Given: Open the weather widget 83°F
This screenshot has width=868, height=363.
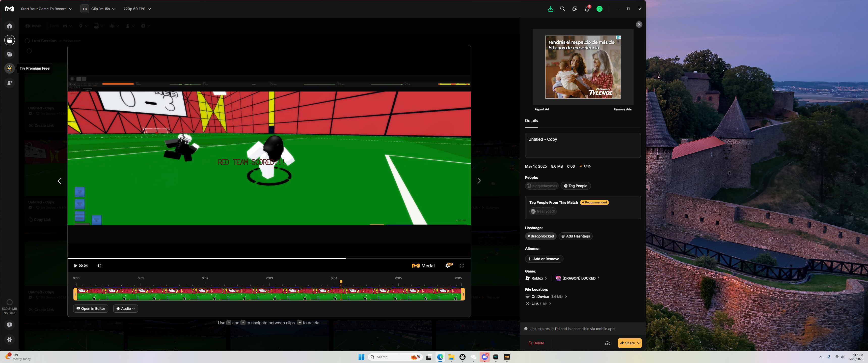Looking at the screenshot, I should point(18,357).
